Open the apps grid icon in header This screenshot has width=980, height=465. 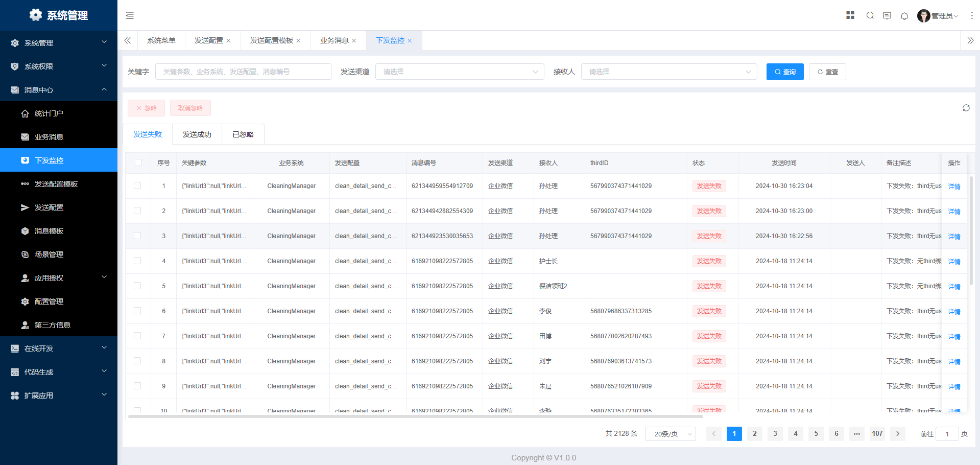pos(850,15)
